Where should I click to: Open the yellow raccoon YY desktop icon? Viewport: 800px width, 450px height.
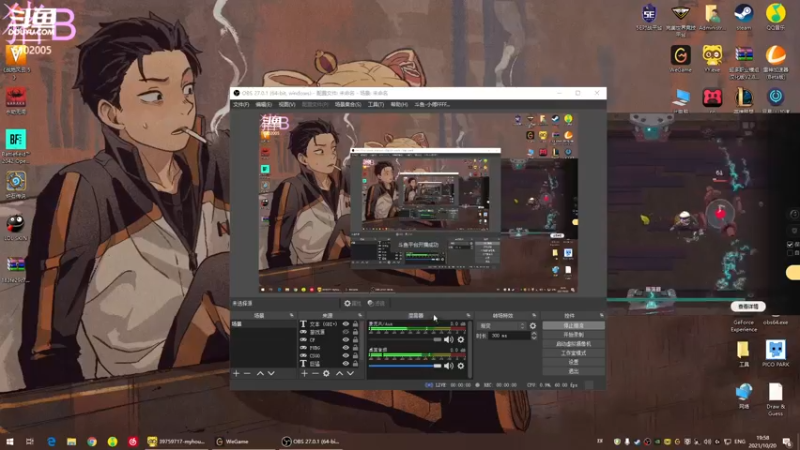[712, 59]
